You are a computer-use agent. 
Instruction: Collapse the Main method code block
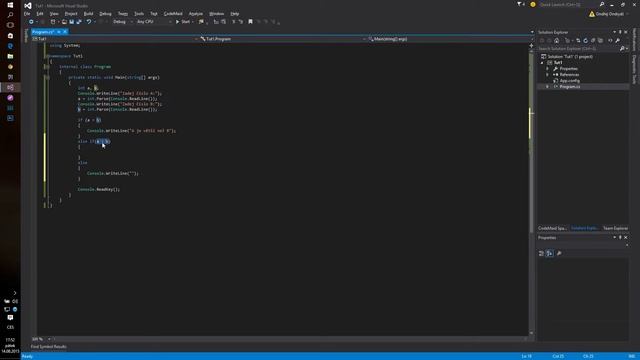47,77
